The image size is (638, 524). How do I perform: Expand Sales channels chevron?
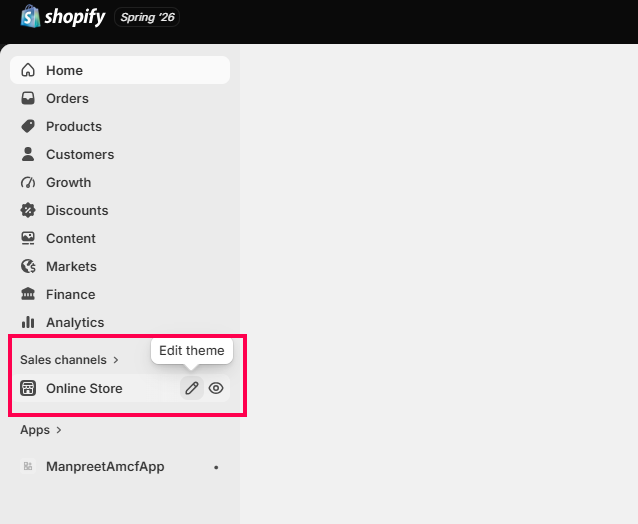click(116, 360)
